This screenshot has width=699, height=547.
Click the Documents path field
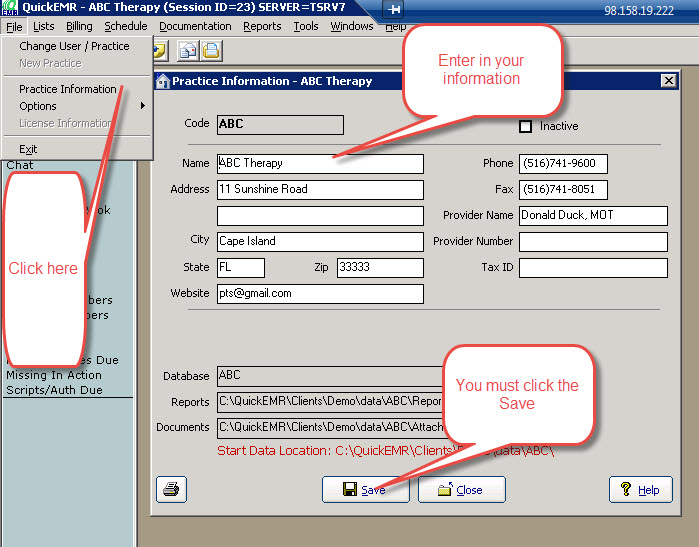[x=330, y=428]
